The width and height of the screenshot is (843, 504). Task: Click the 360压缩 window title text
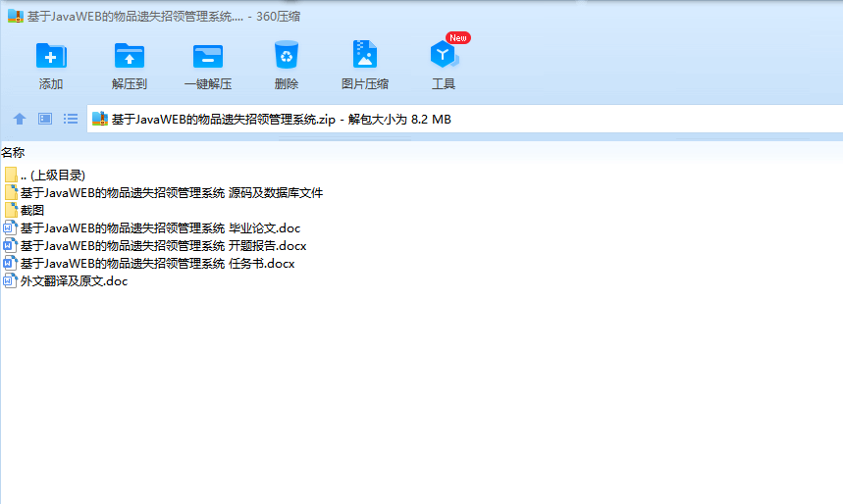[x=164, y=17]
